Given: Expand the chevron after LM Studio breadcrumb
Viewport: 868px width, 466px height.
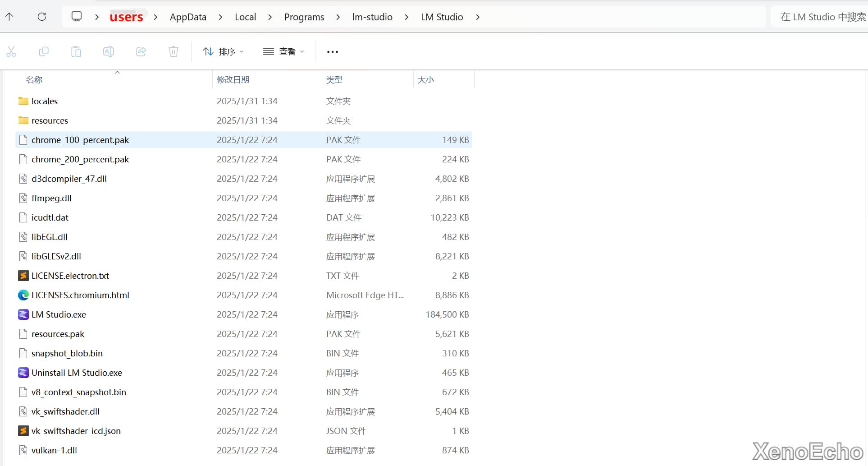Looking at the screenshot, I should [478, 17].
